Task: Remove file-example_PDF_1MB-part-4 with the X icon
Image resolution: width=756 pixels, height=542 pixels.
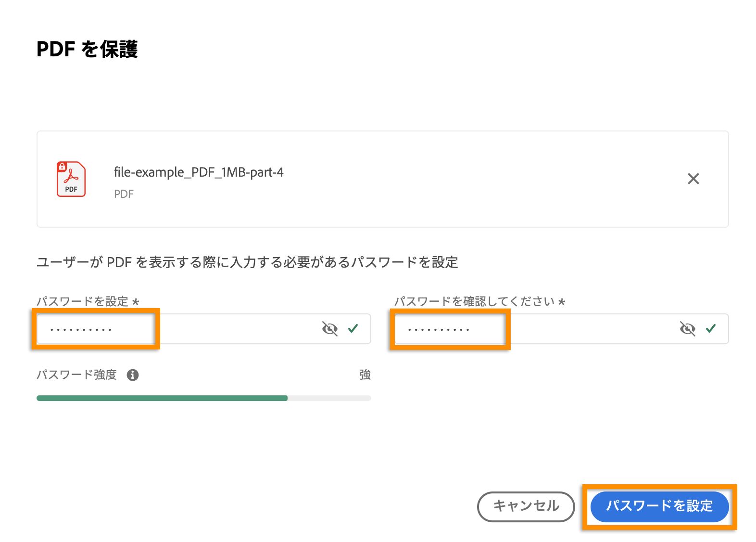Action: 693,179
